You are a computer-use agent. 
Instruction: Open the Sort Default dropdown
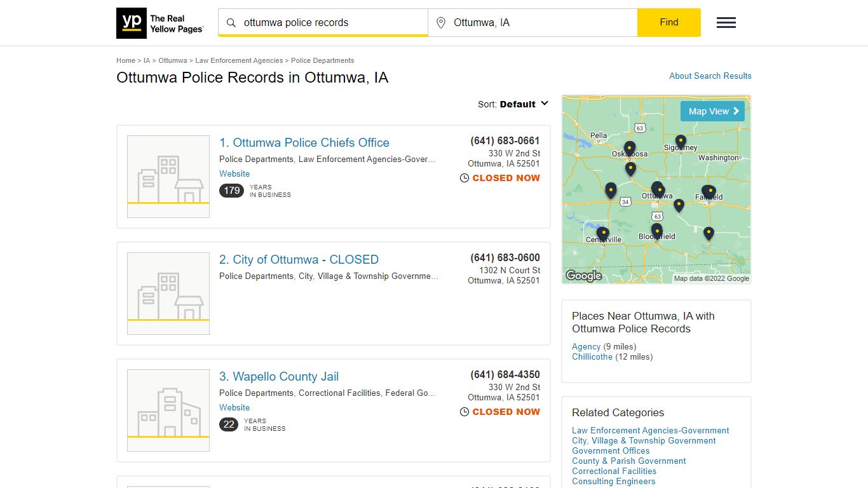pos(513,104)
